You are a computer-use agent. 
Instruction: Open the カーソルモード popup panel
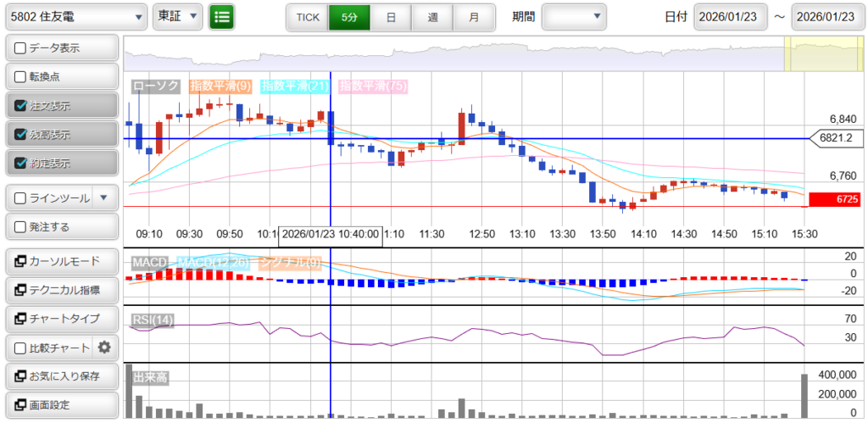pyautogui.click(x=61, y=261)
